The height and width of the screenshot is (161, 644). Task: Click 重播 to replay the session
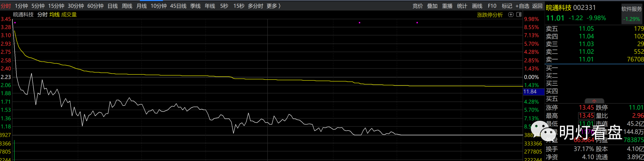(447, 6)
